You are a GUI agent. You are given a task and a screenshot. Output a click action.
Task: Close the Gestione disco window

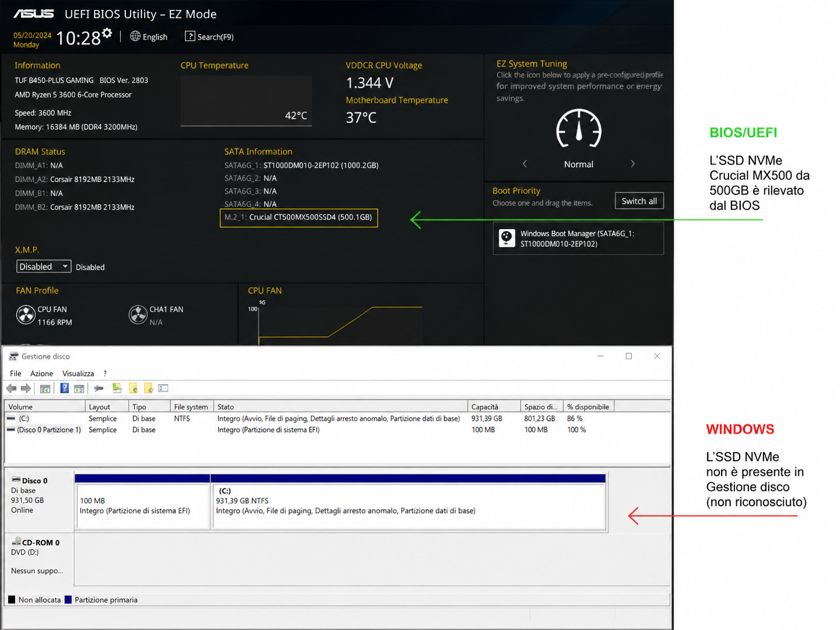[657, 356]
